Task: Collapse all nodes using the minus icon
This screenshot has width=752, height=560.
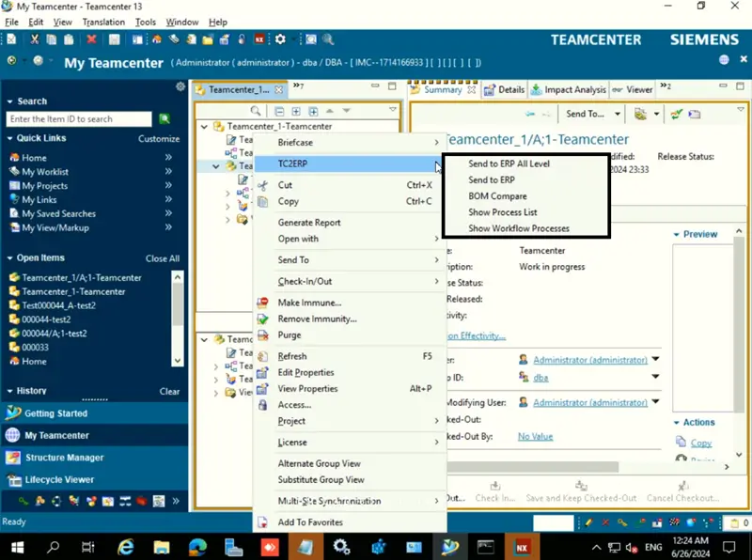Action: 279,110
